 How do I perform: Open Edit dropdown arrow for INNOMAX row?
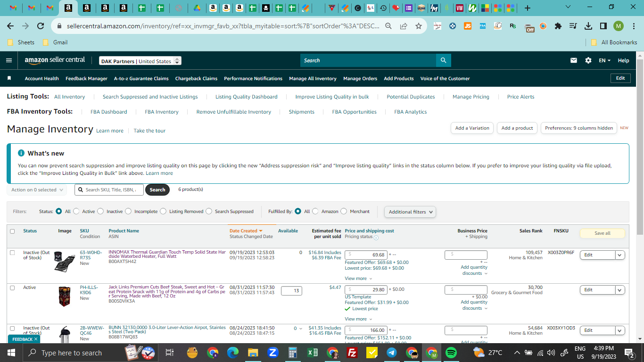620,255
